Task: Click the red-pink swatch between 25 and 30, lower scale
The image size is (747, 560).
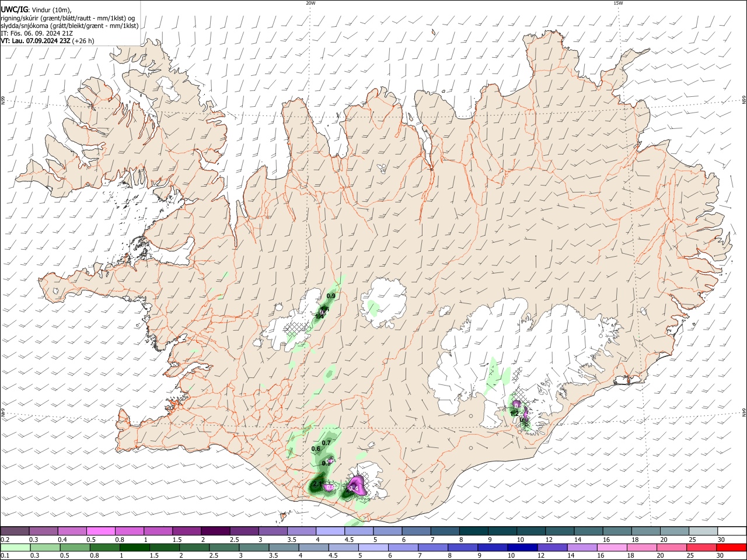Action: click(701, 547)
